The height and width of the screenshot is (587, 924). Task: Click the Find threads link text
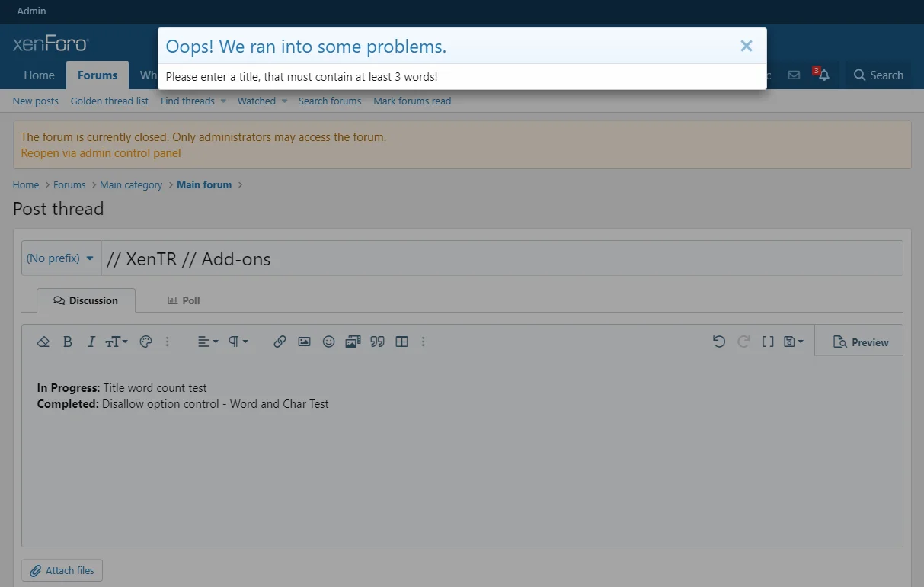pyautogui.click(x=187, y=101)
